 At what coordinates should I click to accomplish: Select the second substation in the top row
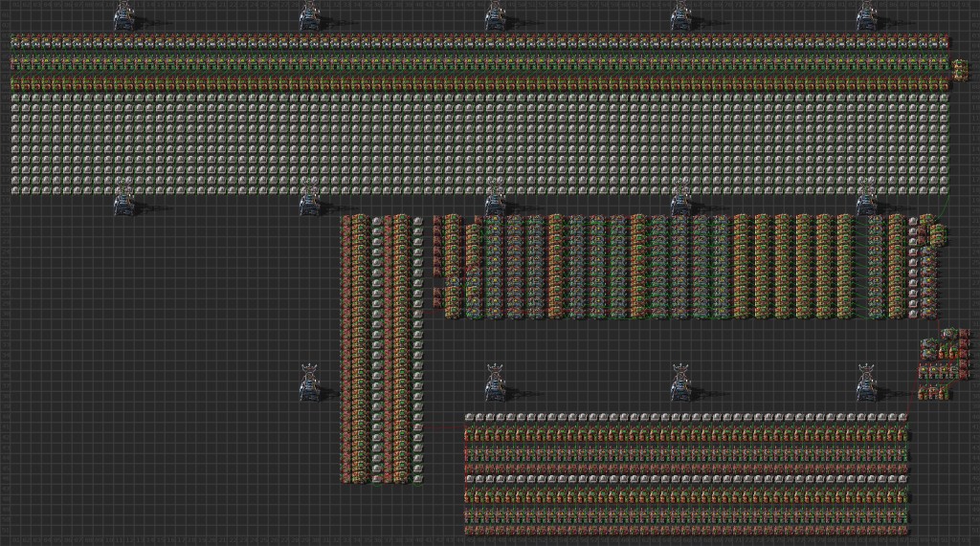click(x=309, y=16)
